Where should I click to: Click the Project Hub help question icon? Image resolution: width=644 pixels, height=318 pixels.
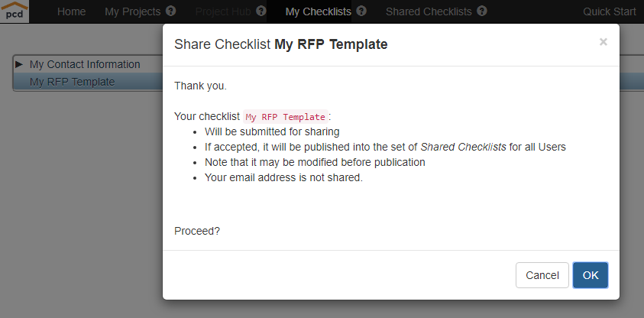pyautogui.click(x=261, y=11)
